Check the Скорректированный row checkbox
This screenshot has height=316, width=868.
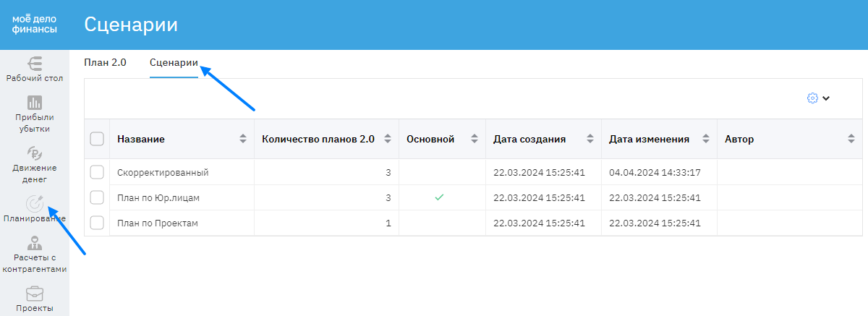point(97,172)
